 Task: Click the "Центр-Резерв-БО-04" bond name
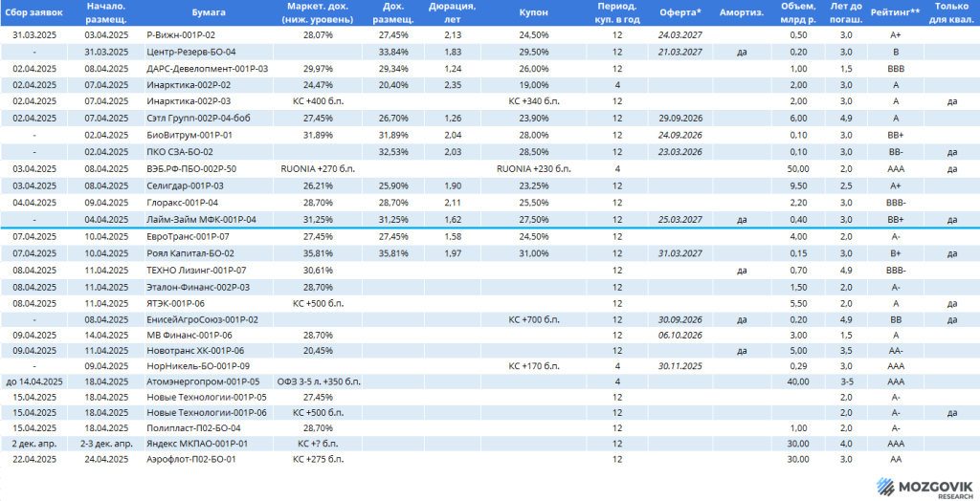click(190, 52)
